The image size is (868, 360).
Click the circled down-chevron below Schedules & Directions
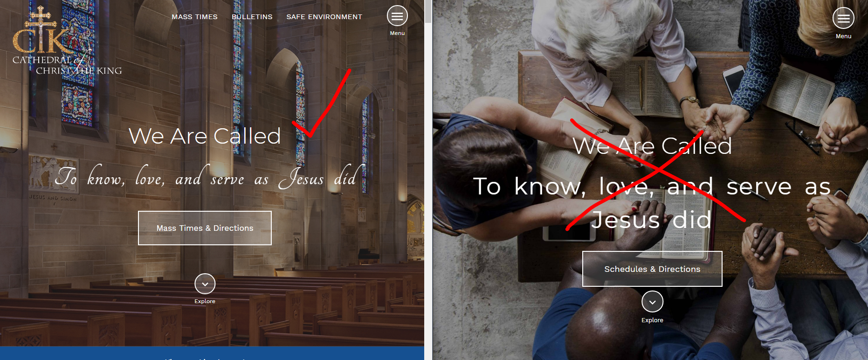[652, 302]
